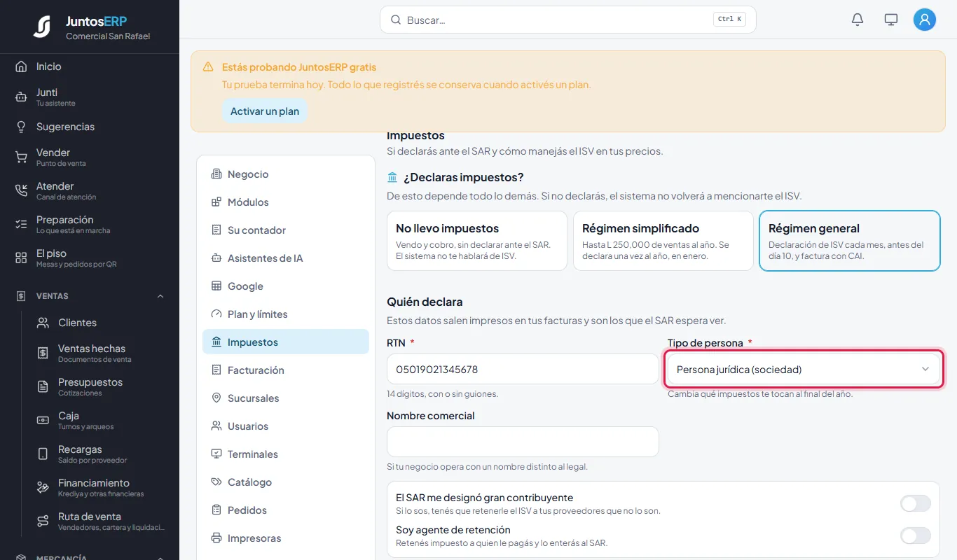The image size is (957, 560).
Task: Click the JuntosERP logo icon
Action: point(42,27)
